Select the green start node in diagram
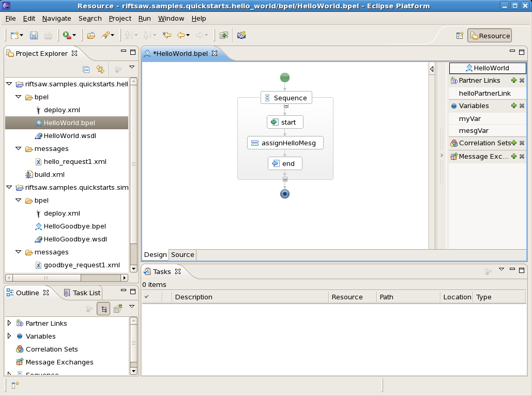This screenshot has height=396, width=532. [x=285, y=78]
